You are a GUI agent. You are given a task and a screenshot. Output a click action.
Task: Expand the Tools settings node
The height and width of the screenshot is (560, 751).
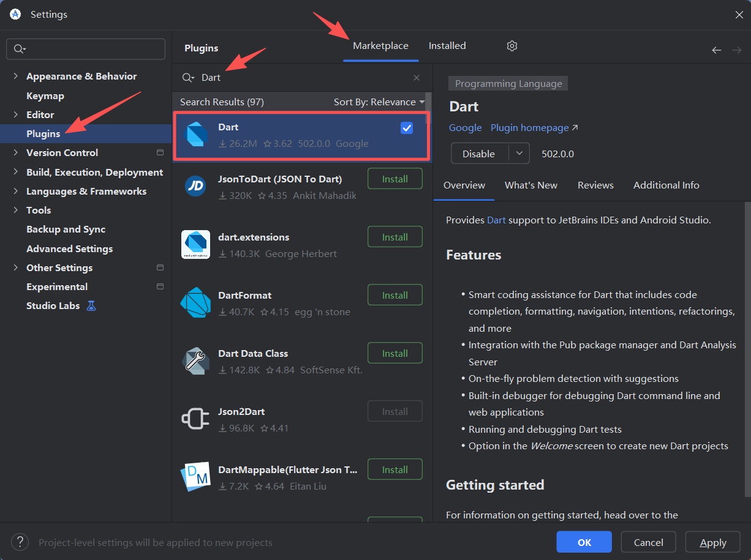tap(15, 210)
